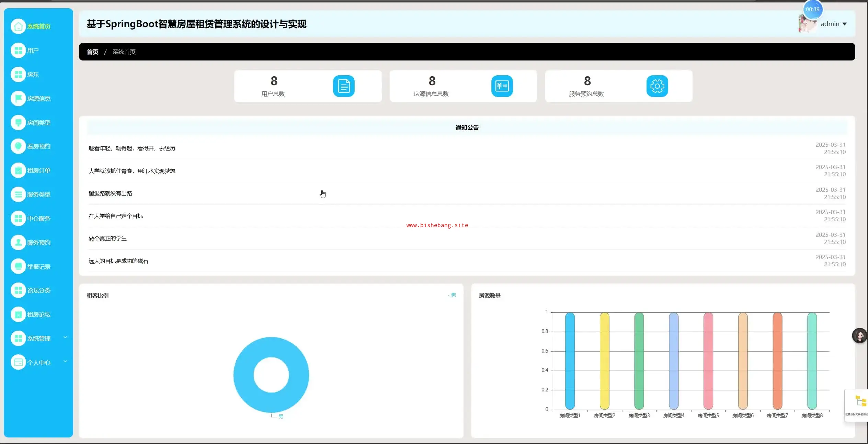Viewport: 868px width, 444px height.
Task: Click the flag icon for 房源信息
Action: 18,99
